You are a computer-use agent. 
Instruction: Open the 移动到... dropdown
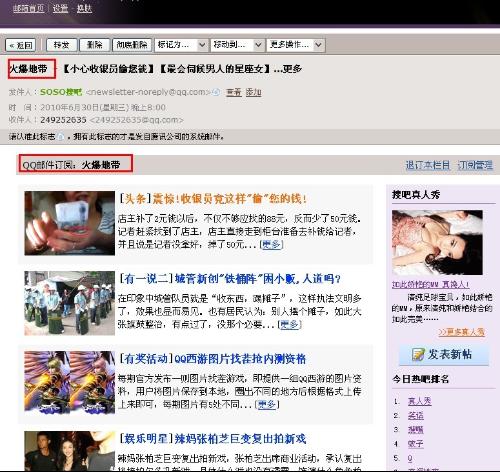click(237, 45)
